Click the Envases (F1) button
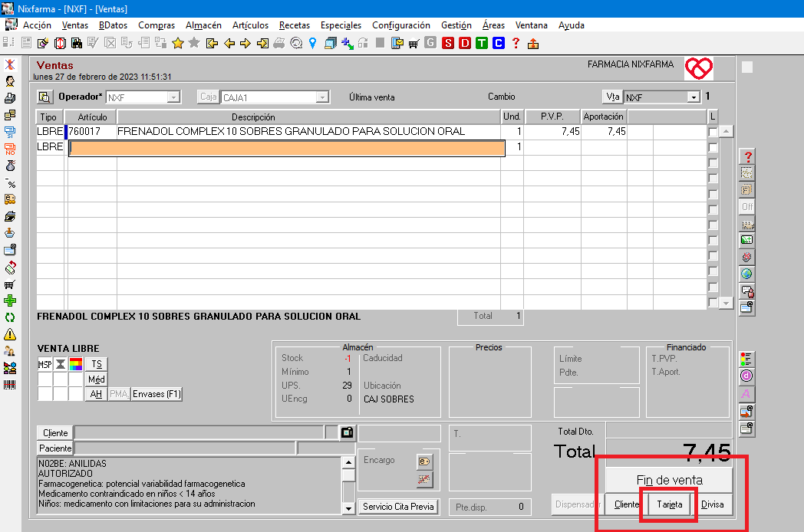The image size is (804, 532). point(157,393)
